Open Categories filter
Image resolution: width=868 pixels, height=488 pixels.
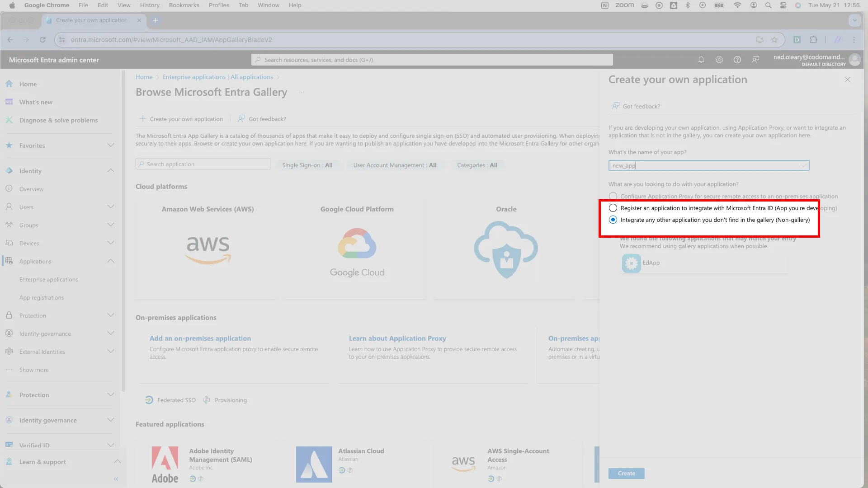click(477, 165)
